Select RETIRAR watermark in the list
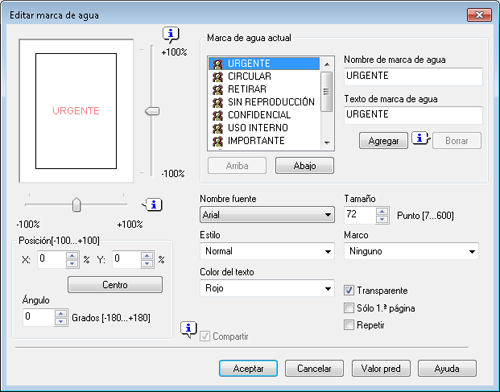The height and width of the screenshot is (392, 500). [264, 89]
